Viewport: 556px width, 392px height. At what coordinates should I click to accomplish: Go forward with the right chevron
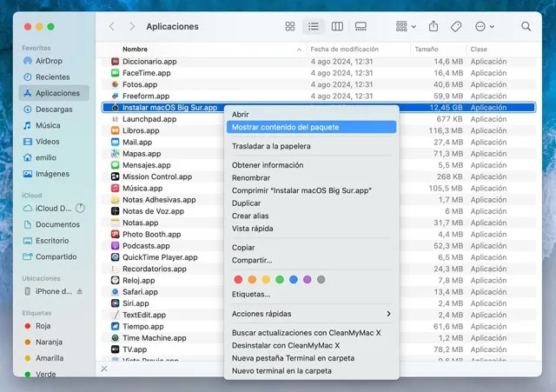click(x=132, y=26)
